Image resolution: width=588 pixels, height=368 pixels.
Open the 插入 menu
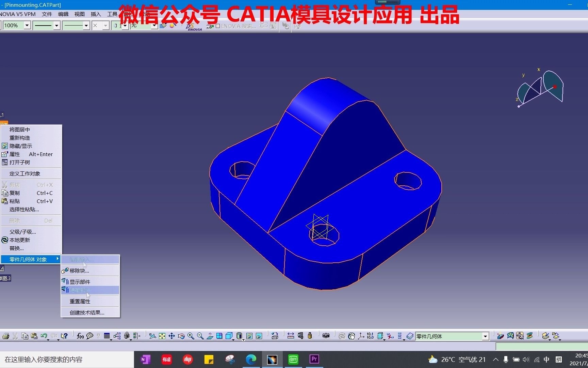click(96, 14)
